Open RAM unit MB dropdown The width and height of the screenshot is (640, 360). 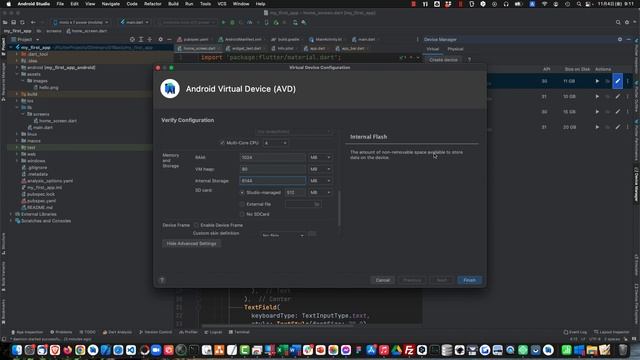[x=320, y=158]
